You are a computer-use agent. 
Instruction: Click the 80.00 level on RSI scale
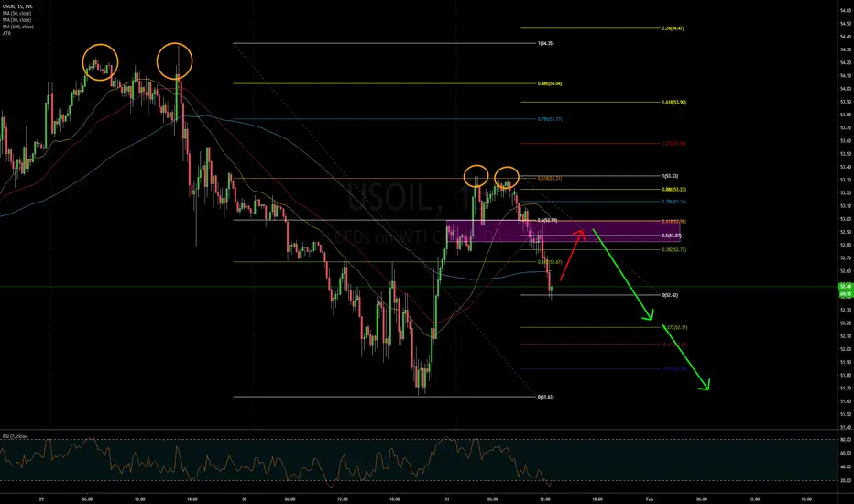point(846,439)
